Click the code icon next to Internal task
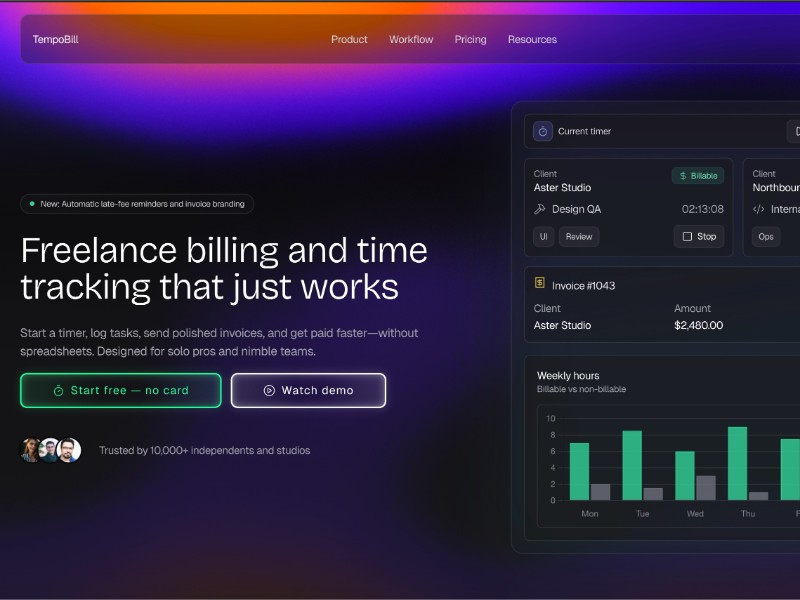Image resolution: width=800 pixels, height=600 pixels. coord(757,209)
